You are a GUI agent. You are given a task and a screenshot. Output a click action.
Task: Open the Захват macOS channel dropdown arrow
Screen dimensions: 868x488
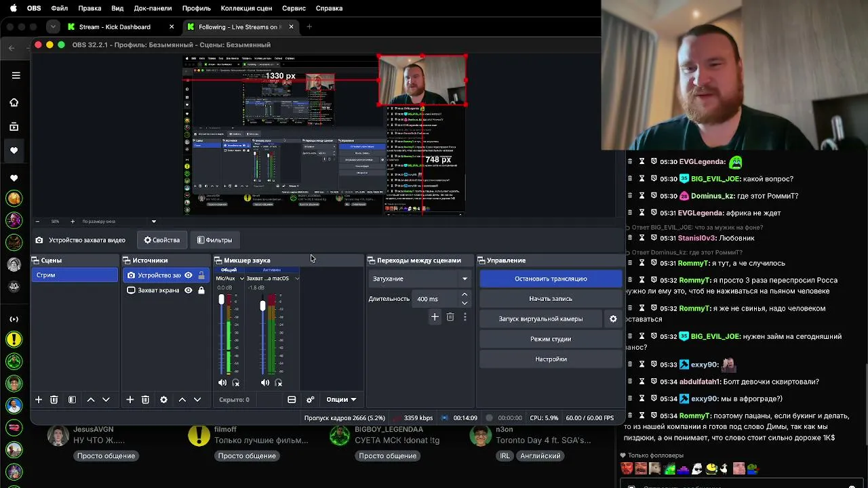pos(296,279)
